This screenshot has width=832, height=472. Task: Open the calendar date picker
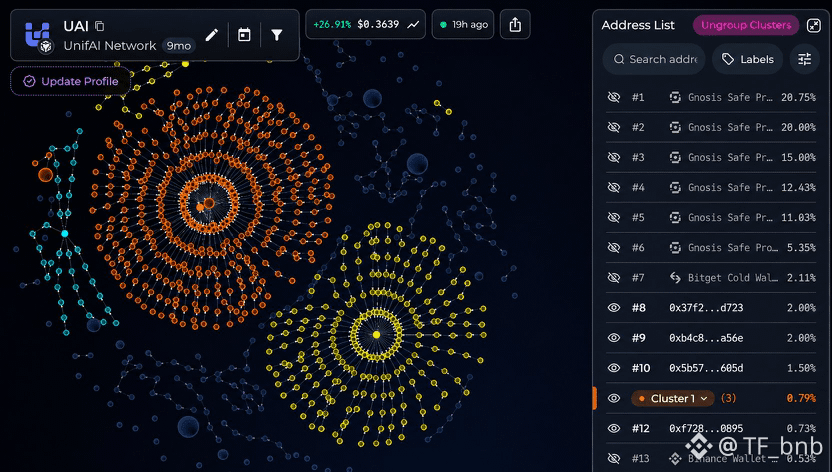[244, 35]
